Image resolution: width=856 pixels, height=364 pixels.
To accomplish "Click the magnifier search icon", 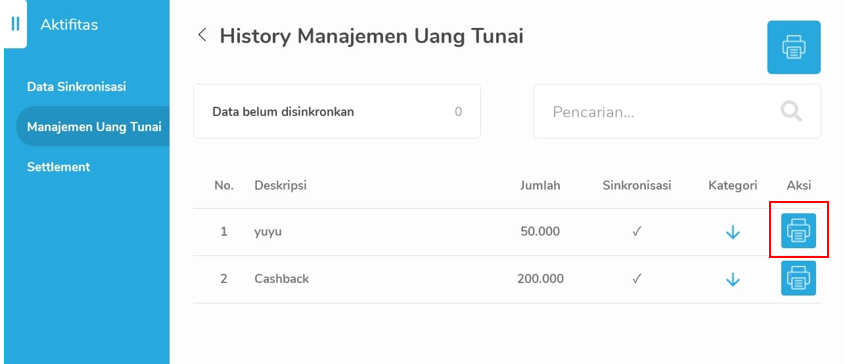I will (791, 112).
